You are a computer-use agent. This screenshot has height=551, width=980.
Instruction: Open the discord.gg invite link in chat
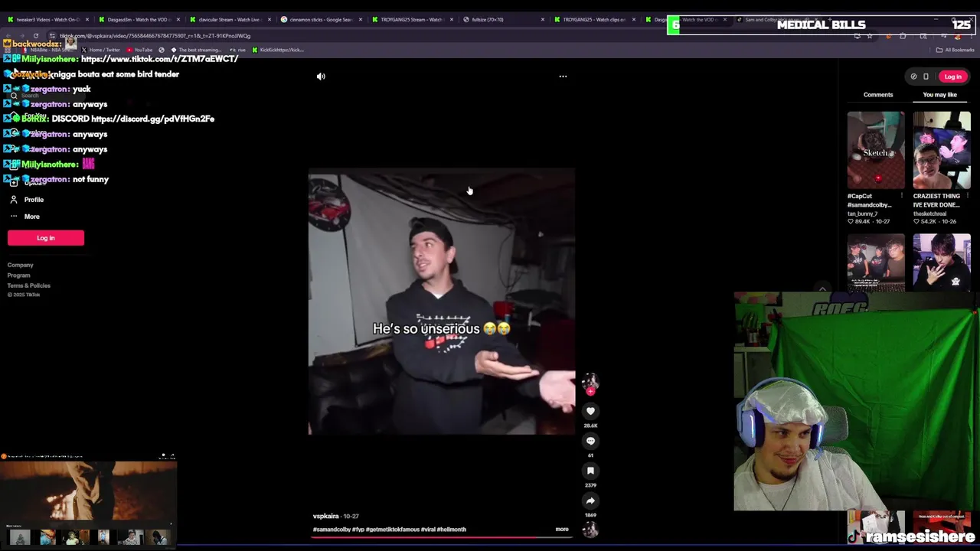point(153,119)
